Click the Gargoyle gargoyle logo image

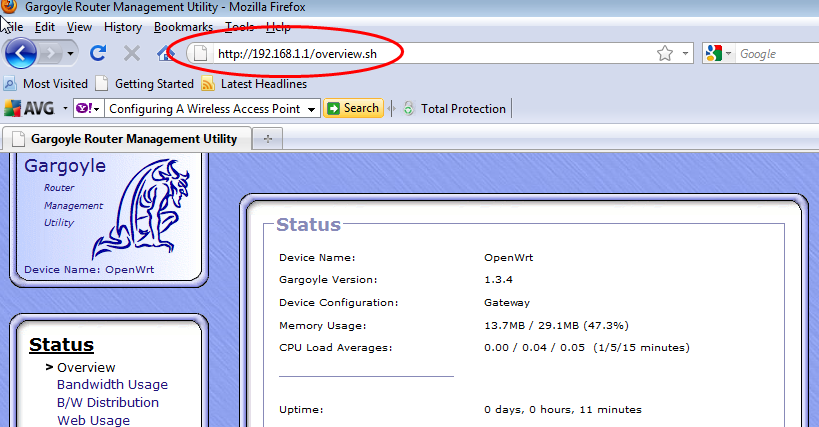click(142, 209)
